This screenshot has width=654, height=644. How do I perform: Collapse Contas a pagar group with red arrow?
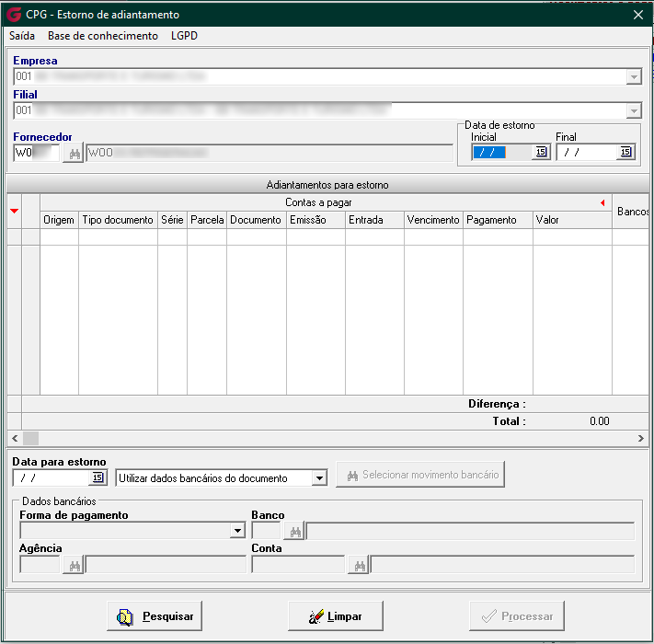pyautogui.click(x=602, y=202)
